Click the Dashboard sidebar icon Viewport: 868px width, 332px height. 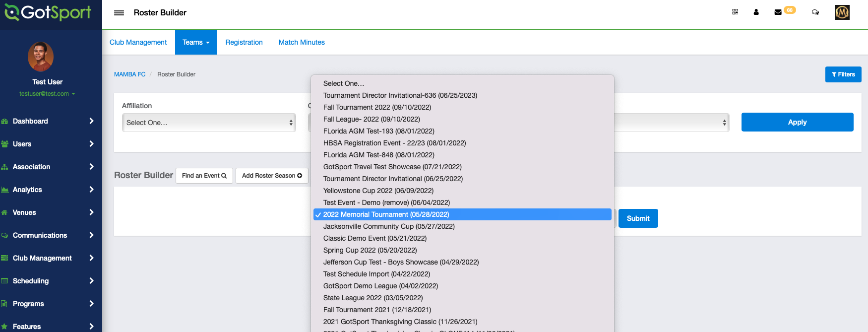(5, 121)
